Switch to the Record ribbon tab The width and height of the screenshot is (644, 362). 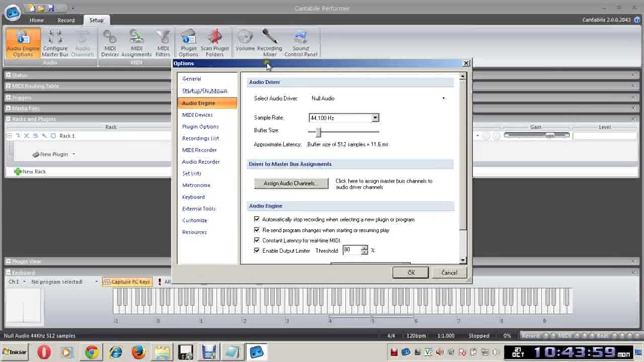pos(66,20)
